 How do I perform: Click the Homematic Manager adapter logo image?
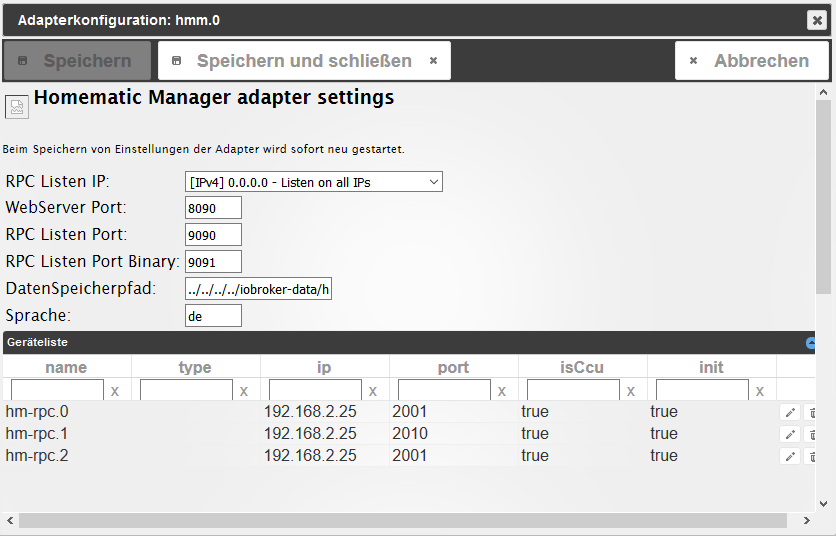click(17, 107)
